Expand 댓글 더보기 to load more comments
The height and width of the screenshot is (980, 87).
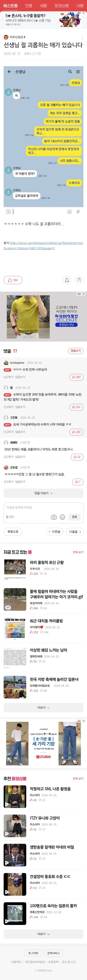point(43,493)
